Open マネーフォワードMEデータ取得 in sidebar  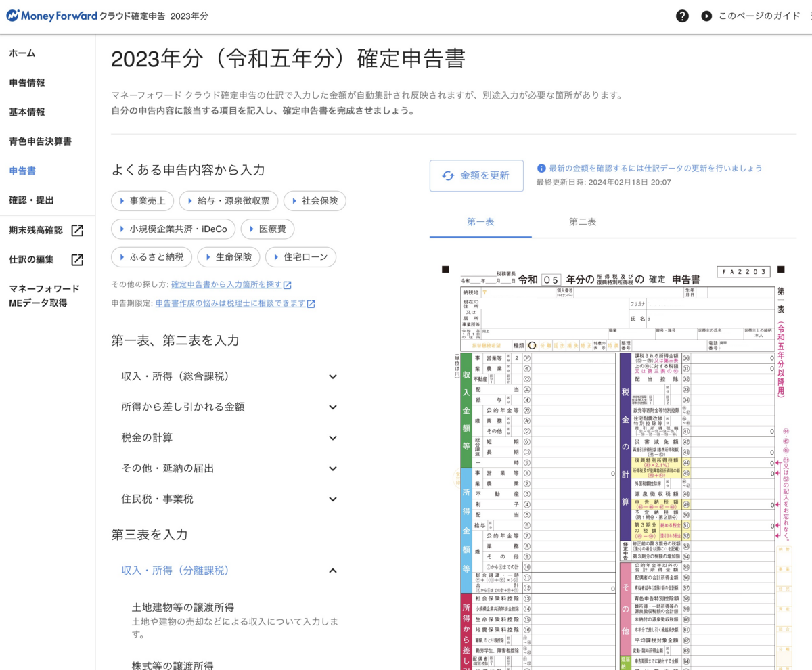tap(44, 296)
